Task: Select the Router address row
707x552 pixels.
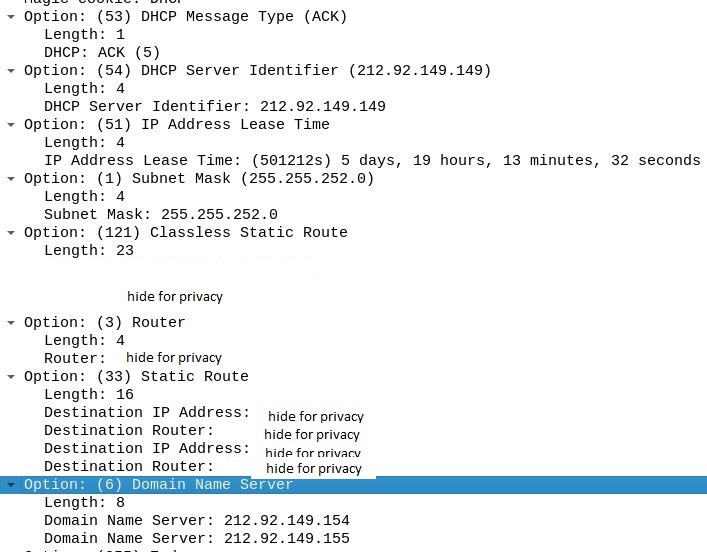Action: 75,358
